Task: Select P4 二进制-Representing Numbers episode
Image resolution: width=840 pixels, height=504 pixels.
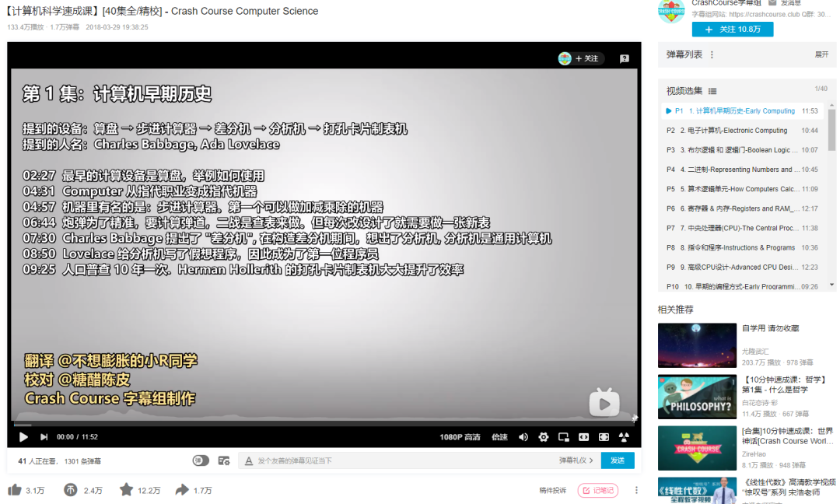Action: pyautogui.click(x=742, y=170)
